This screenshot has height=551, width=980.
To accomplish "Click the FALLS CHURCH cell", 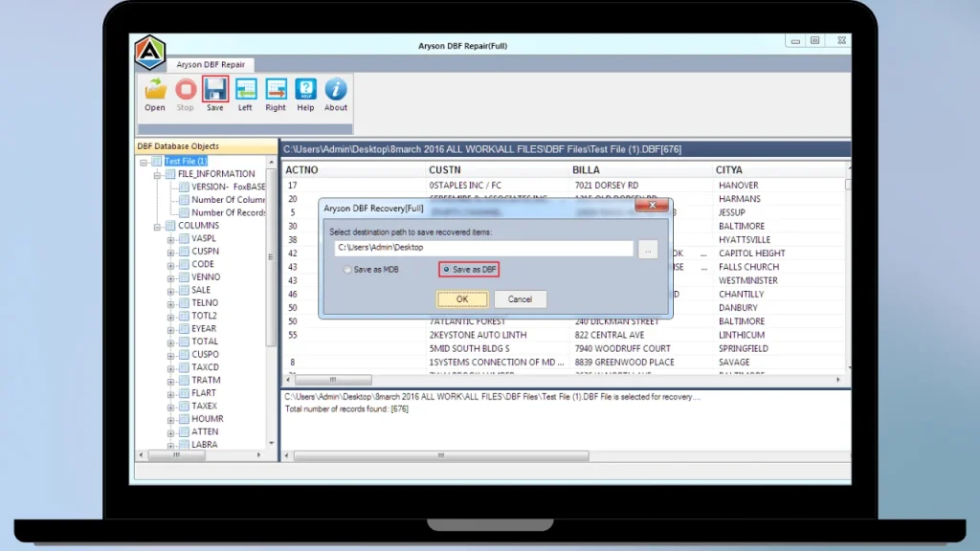I will pos(748,267).
